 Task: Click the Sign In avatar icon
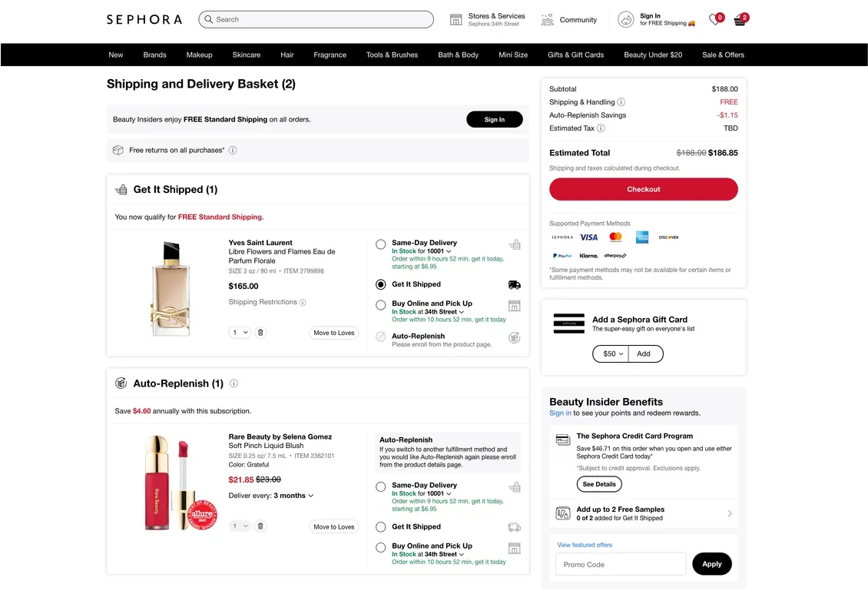point(625,19)
